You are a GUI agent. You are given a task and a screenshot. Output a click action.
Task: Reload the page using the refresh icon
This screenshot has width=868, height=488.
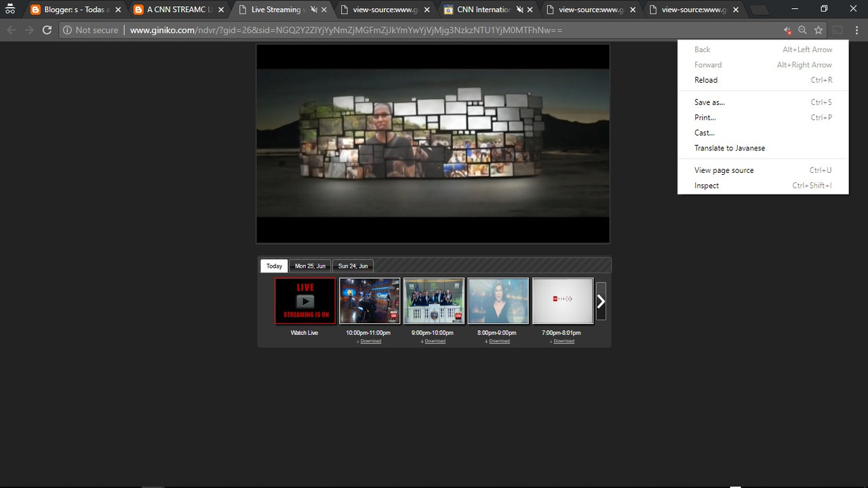[x=46, y=30]
